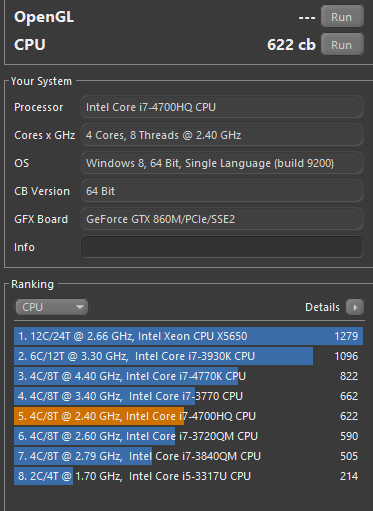The height and width of the screenshot is (511, 373).
Task: Run the OpenGL benchmark
Action: (342, 16)
